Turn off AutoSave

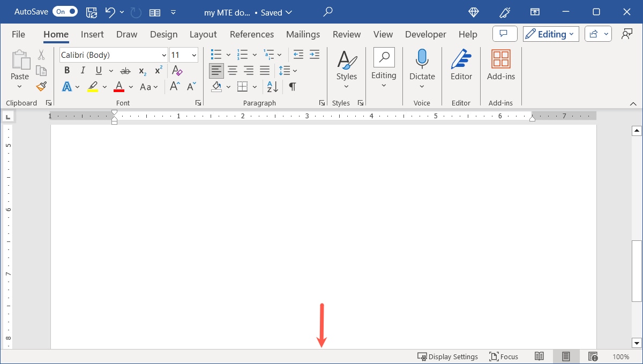point(64,11)
